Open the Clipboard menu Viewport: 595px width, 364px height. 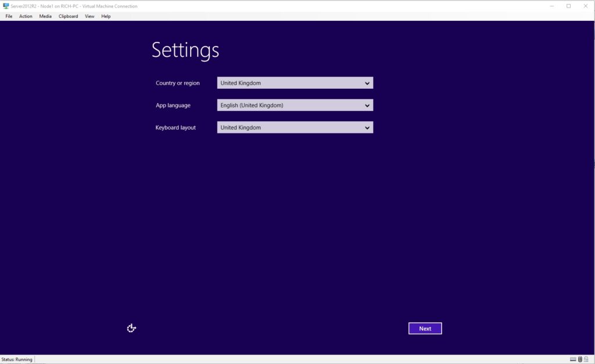point(68,16)
